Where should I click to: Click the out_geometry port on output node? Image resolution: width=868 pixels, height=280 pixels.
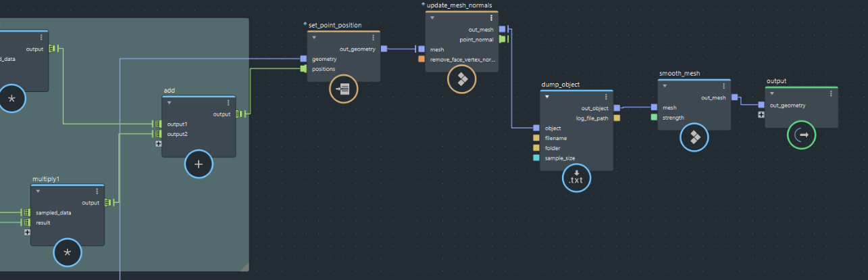coord(761,105)
